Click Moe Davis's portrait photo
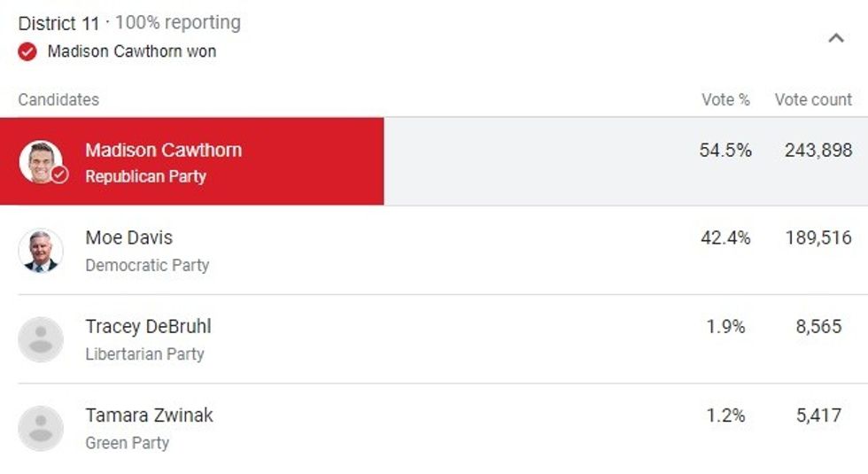Image resolution: width=868 pixels, height=474 pixels. point(41,251)
